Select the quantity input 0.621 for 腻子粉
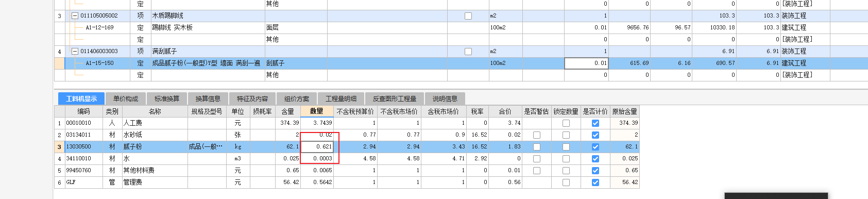868x199 pixels. (x=317, y=147)
